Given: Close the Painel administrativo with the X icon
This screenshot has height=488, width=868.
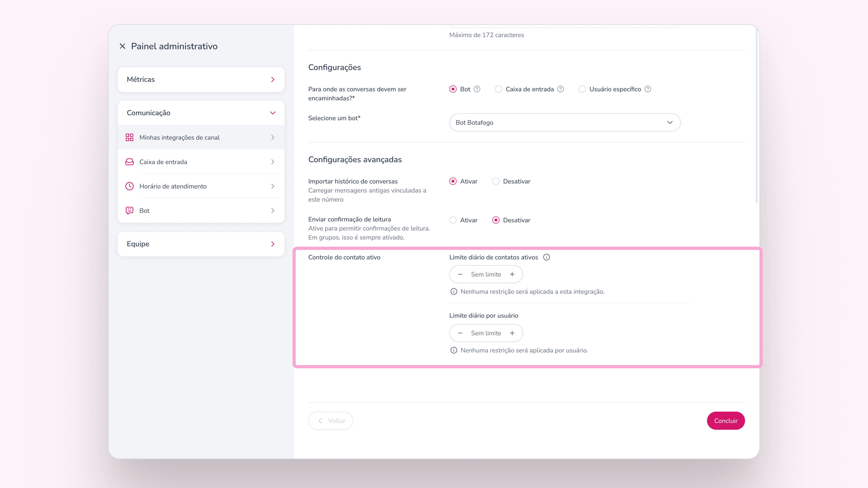Looking at the screenshot, I should [x=123, y=46].
